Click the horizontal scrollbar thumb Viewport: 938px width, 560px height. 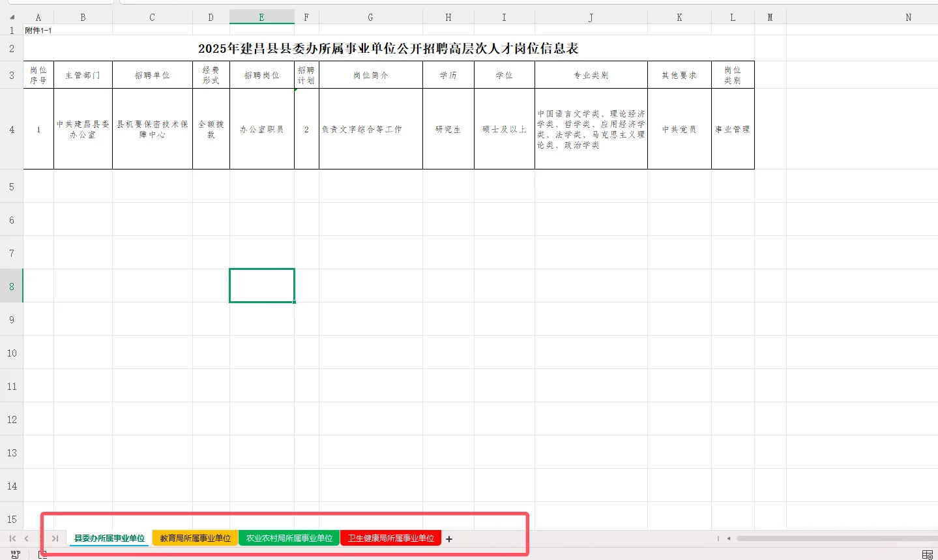click(837, 538)
